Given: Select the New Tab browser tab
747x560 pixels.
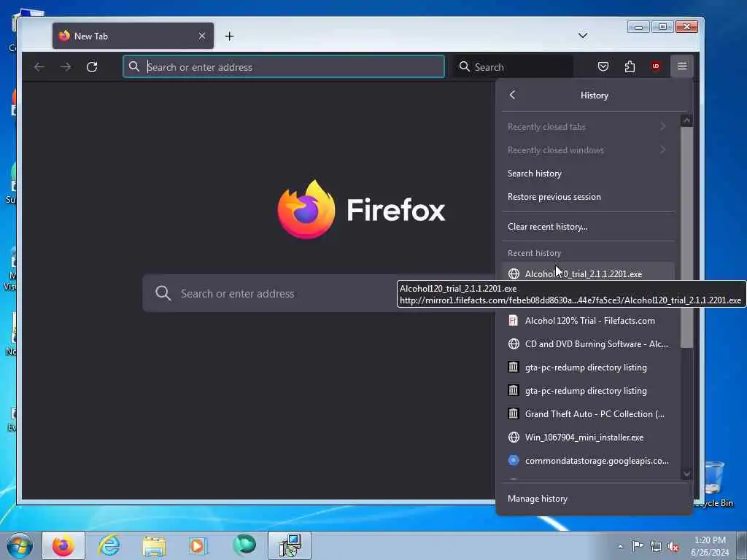Looking at the screenshot, I should coord(133,36).
